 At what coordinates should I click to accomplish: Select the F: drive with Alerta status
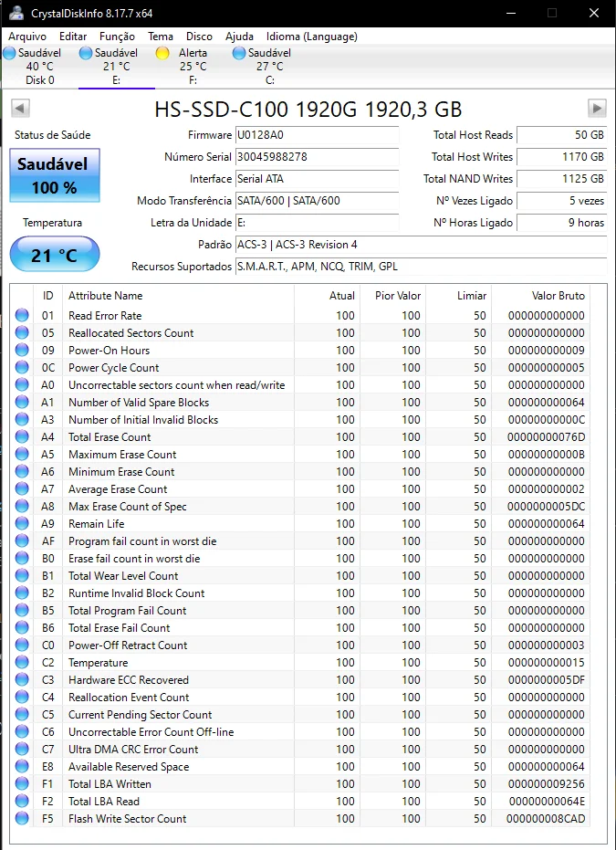(x=193, y=67)
